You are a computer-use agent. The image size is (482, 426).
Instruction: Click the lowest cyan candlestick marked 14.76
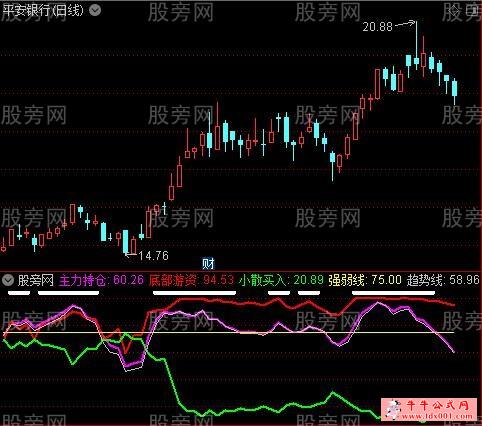click(125, 242)
